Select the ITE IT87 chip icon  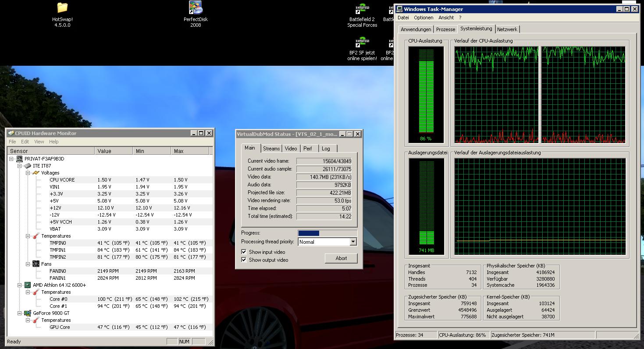coord(28,166)
